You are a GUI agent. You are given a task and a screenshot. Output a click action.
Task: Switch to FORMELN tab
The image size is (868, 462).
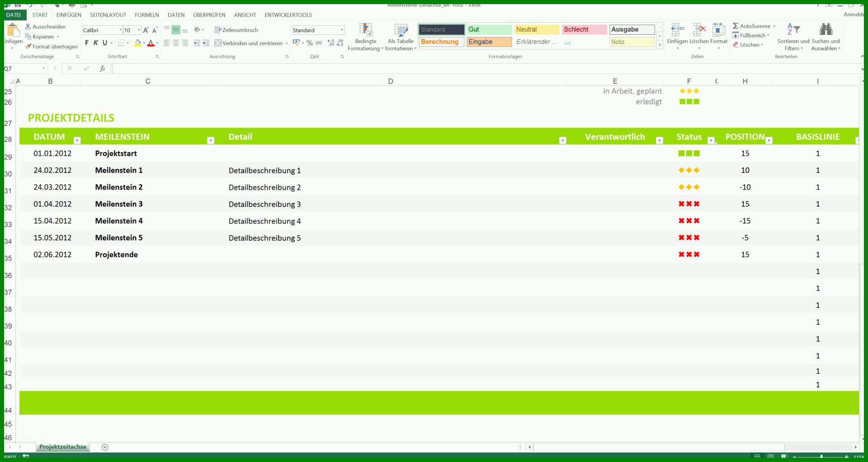pos(147,15)
